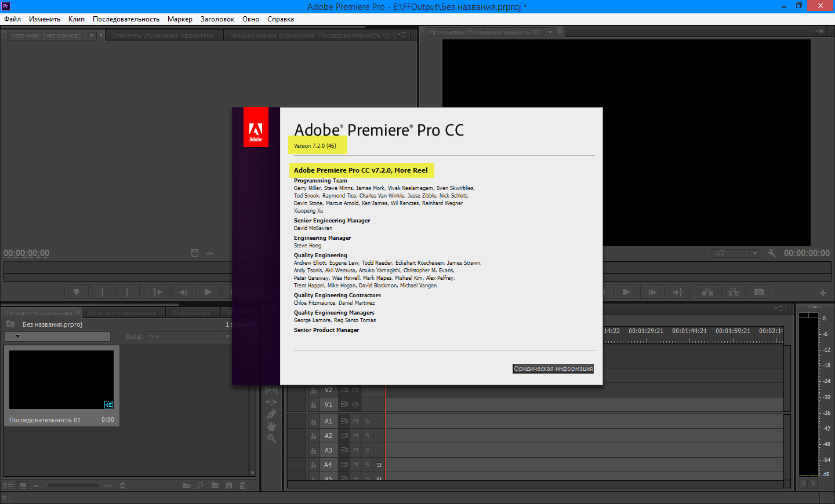Switch to the Информация tab
Image resolution: width=835 pixels, height=504 pixels.
[x=191, y=313]
